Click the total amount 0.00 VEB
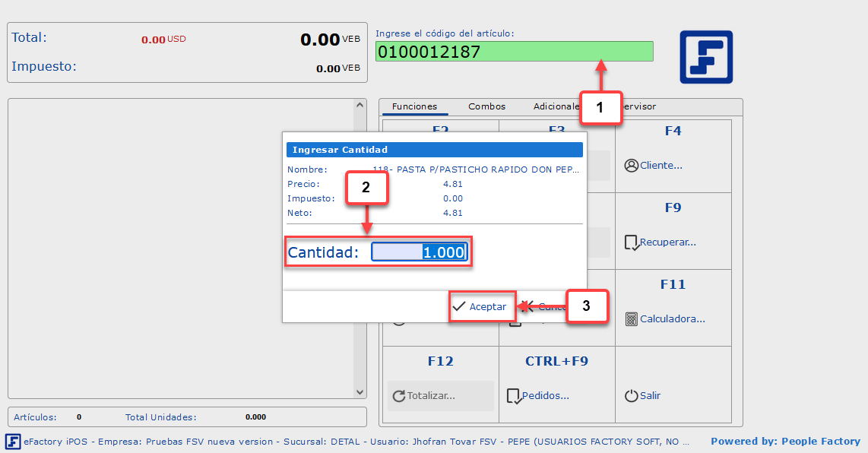The width and height of the screenshot is (868, 453). point(330,40)
